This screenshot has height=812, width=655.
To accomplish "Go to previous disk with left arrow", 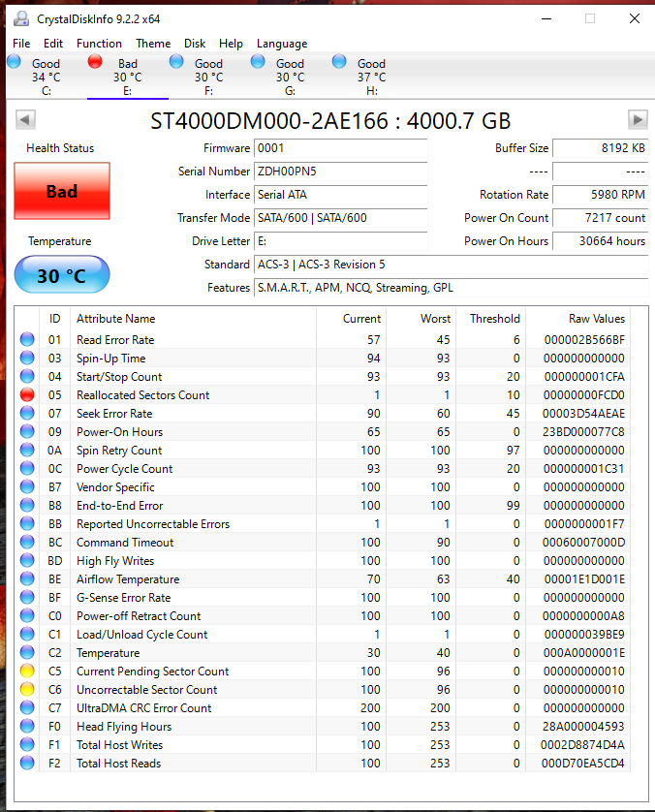I will (x=25, y=119).
